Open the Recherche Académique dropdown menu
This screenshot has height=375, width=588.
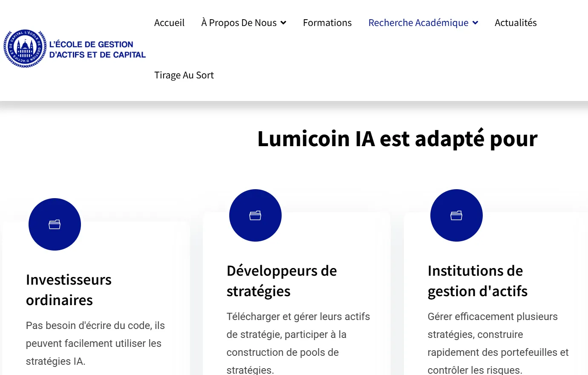point(423,23)
